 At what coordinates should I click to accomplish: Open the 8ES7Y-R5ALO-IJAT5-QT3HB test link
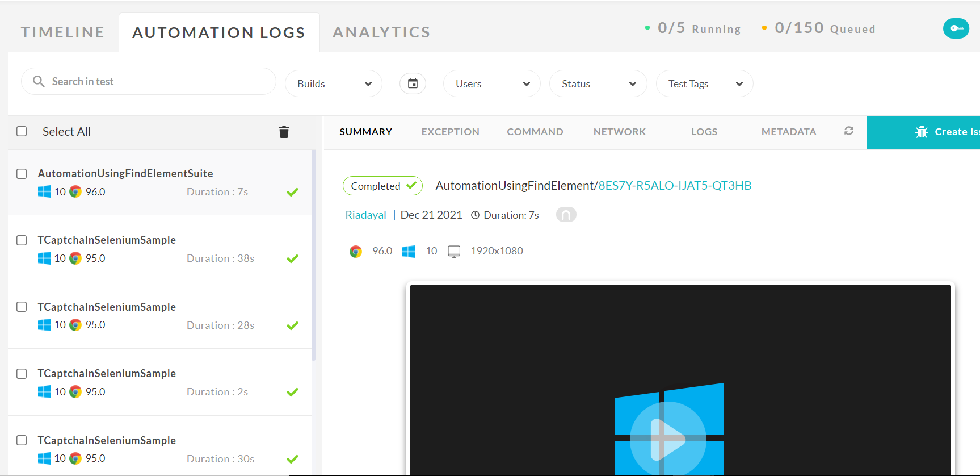675,186
